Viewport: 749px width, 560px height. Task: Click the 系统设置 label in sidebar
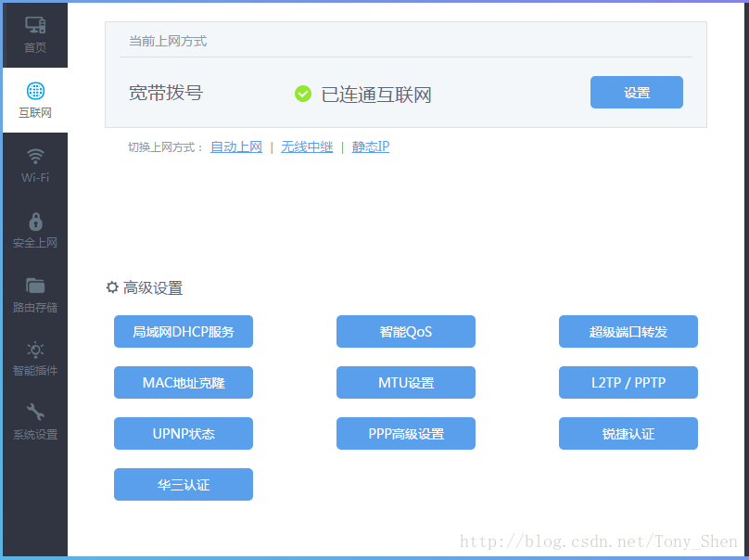point(35,434)
